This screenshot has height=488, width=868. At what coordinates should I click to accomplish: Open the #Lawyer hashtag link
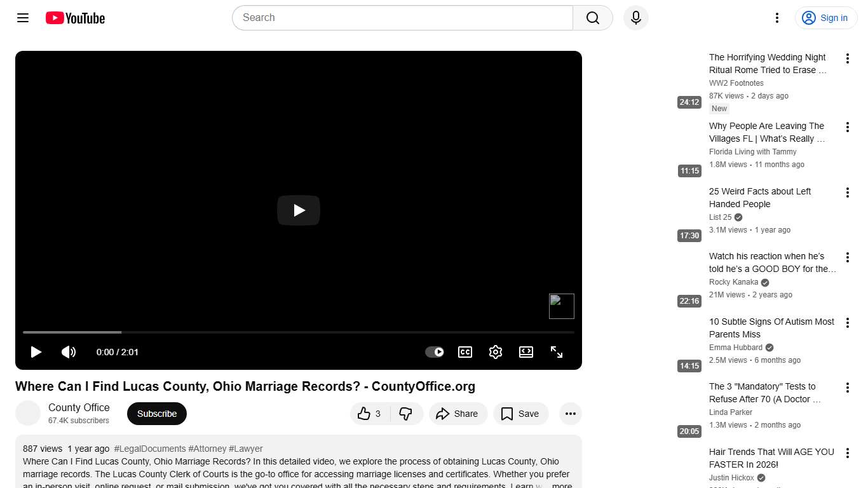(246, 448)
